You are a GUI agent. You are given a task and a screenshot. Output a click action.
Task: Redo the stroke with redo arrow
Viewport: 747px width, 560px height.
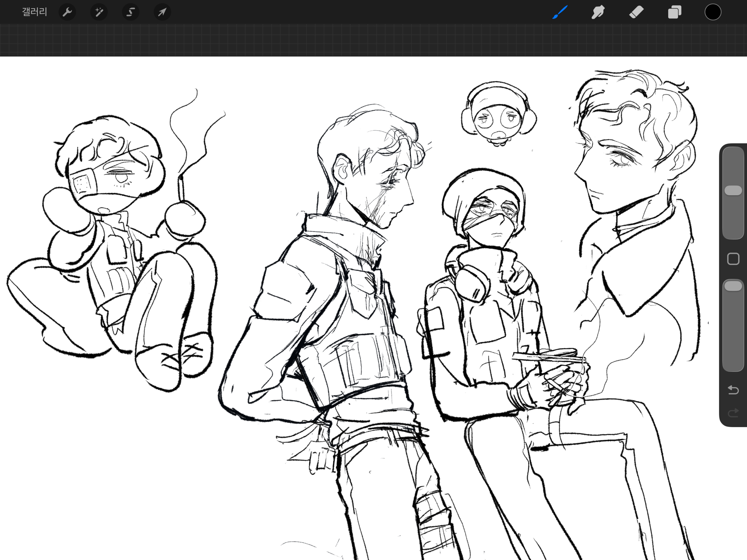coord(733,412)
